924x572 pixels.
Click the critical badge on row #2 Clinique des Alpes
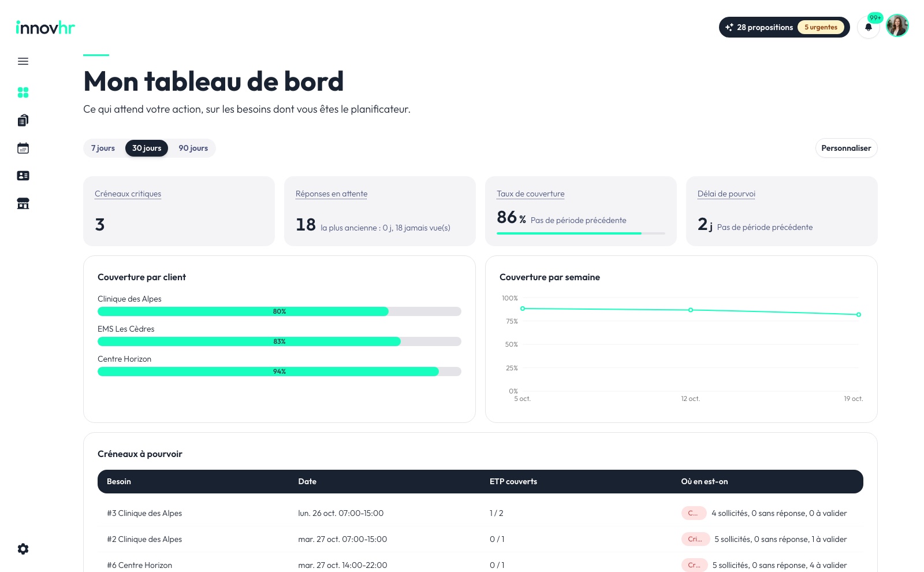(695, 539)
